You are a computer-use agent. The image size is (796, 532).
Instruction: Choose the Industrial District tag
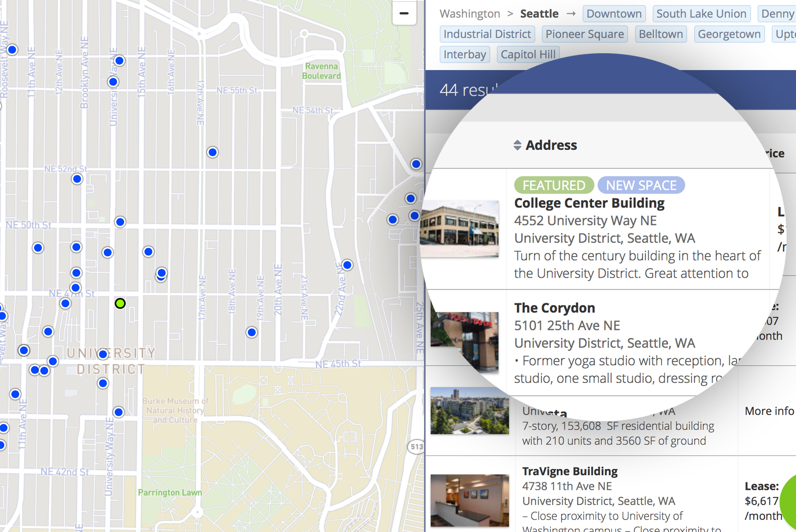487,34
